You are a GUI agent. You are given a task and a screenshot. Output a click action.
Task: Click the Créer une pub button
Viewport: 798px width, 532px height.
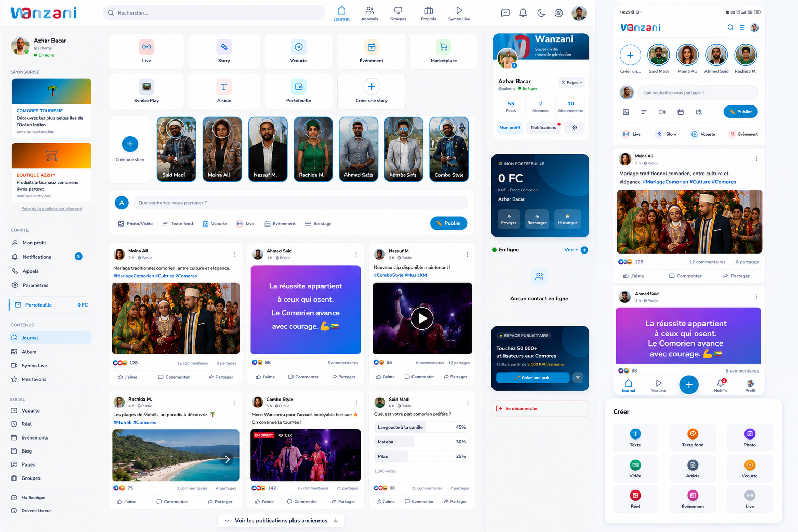point(533,378)
